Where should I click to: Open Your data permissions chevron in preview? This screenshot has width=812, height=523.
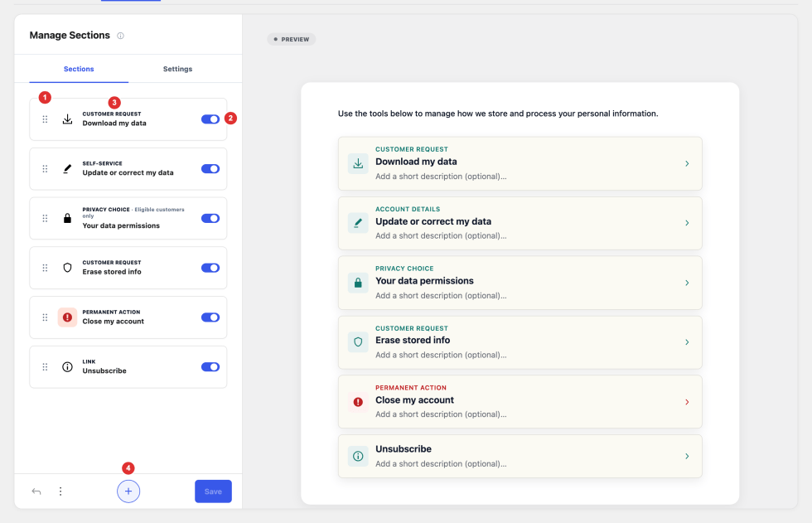coord(687,283)
